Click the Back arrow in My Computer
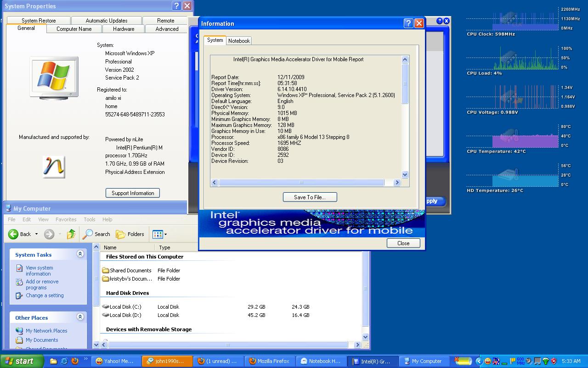 pyautogui.click(x=14, y=234)
